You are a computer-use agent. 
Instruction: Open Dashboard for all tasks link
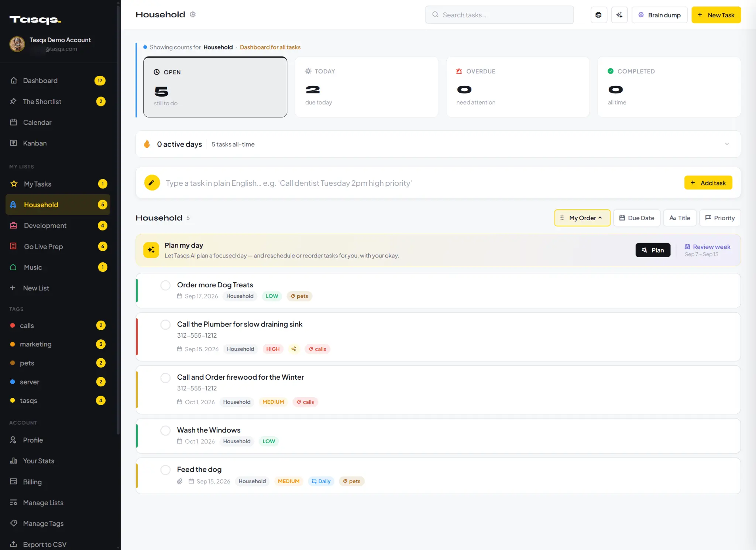coord(270,47)
